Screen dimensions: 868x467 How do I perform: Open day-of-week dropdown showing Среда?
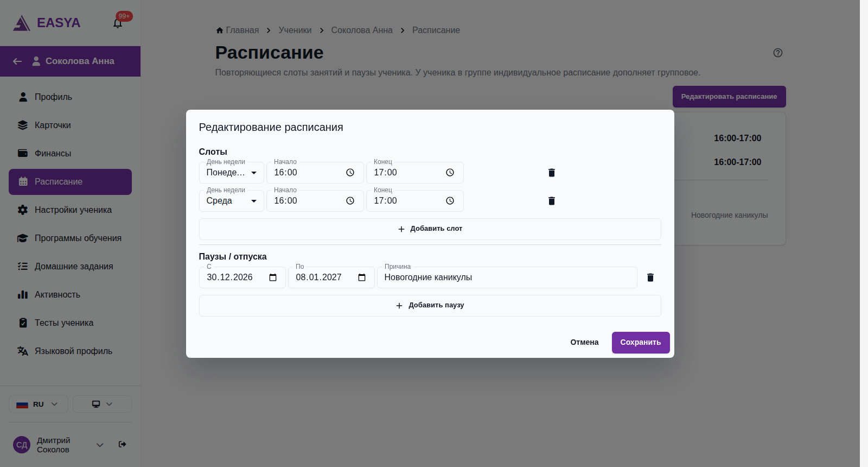tap(232, 201)
